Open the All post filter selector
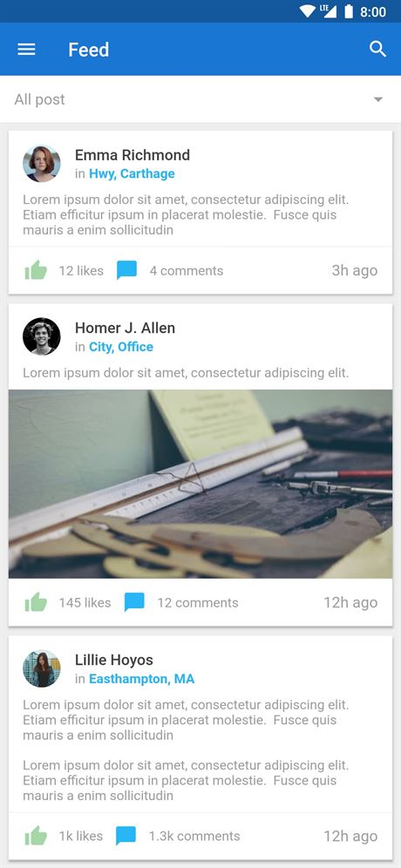This screenshot has width=401, height=868. click(200, 99)
